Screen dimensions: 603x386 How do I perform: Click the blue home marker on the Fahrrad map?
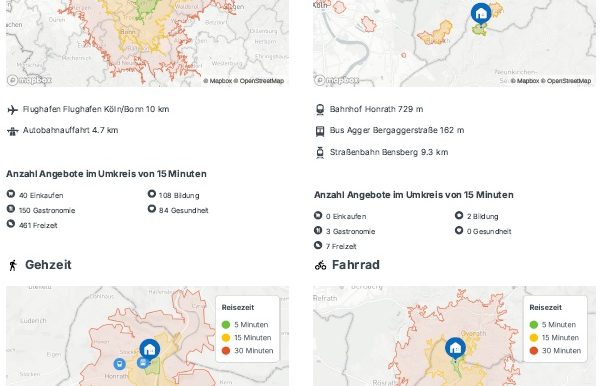pos(455,348)
